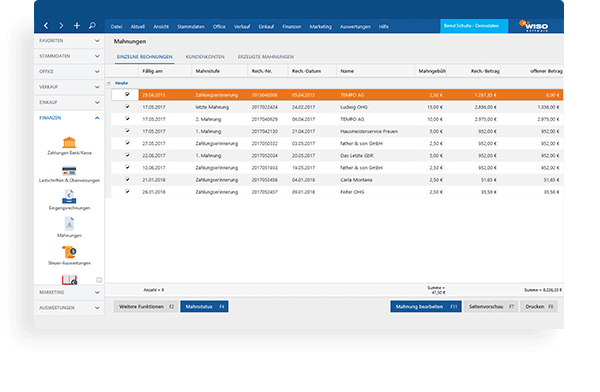This screenshot has width=600, height=392.
Task: Click Weitere Funktionen F2 button
Action: pos(146,307)
